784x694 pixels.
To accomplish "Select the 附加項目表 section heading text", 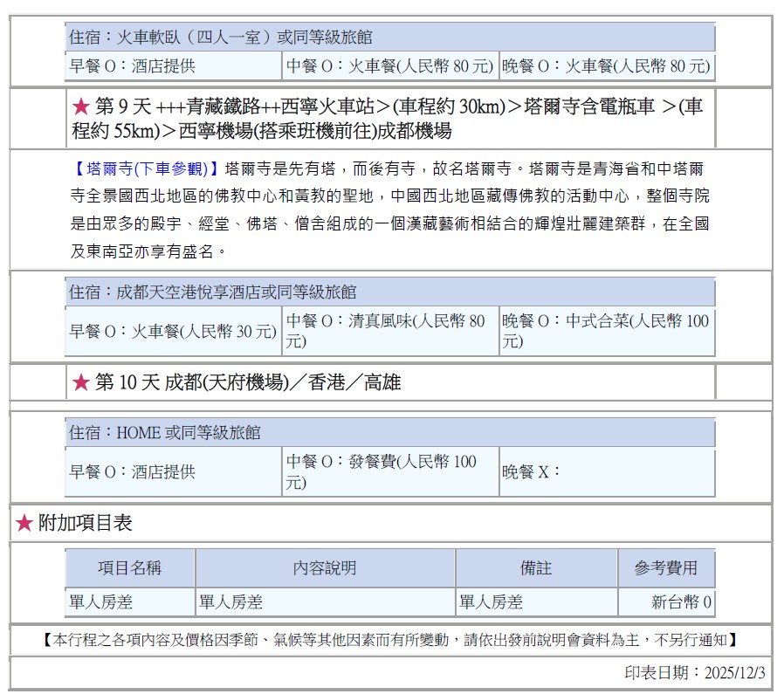I will [x=86, y=523].
